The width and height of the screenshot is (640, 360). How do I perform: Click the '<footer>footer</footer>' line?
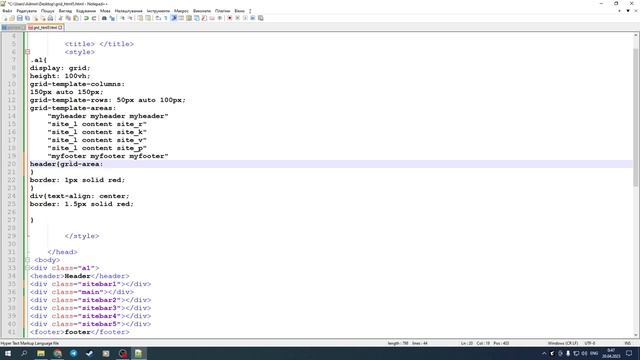click(x=80, y=332)
